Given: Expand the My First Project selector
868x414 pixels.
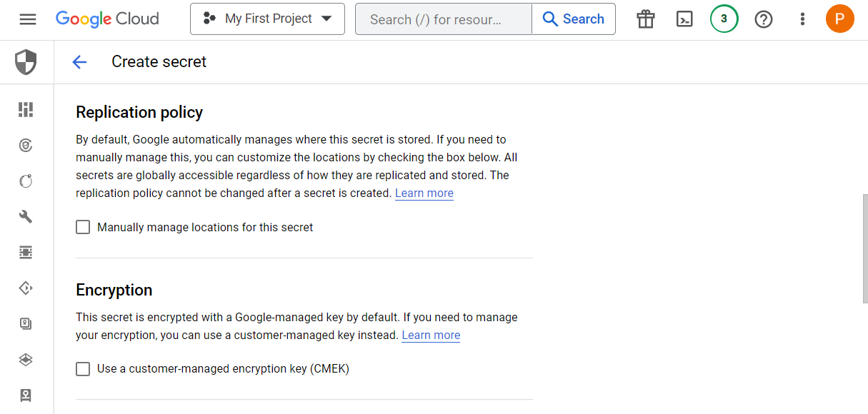Looking at the screenshot, I should 267,19.
